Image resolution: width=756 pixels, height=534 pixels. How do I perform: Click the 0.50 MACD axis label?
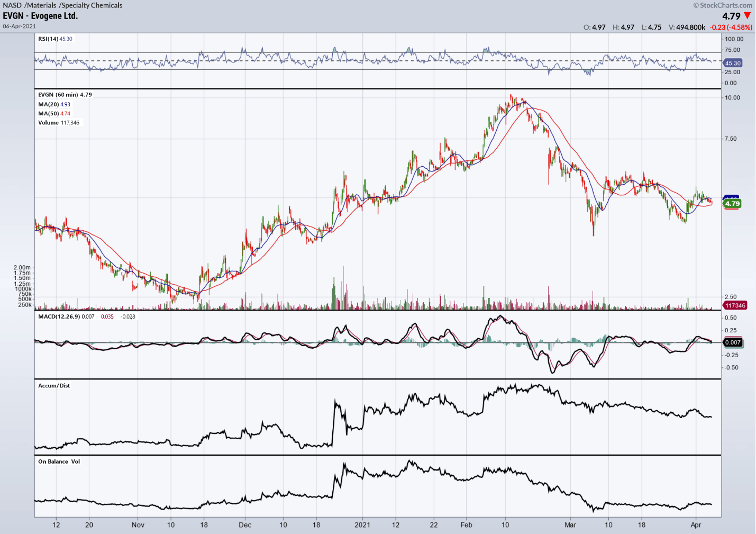[x=731, y=318]
